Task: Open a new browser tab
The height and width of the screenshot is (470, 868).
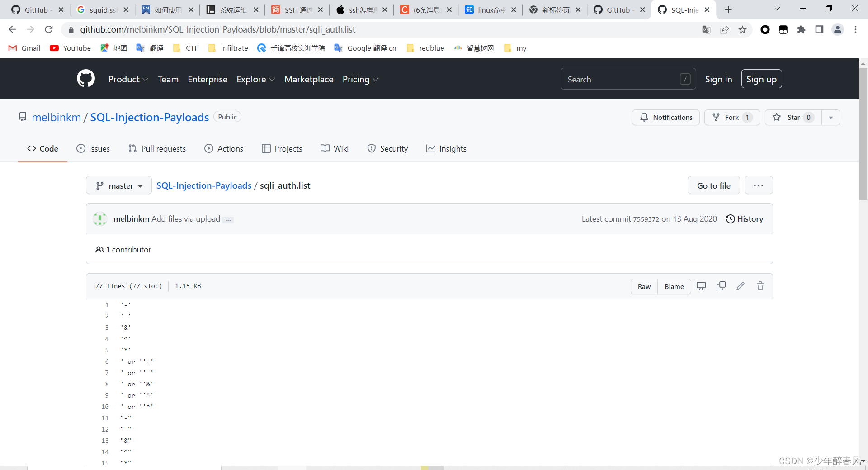Action: tap(728, 9)
